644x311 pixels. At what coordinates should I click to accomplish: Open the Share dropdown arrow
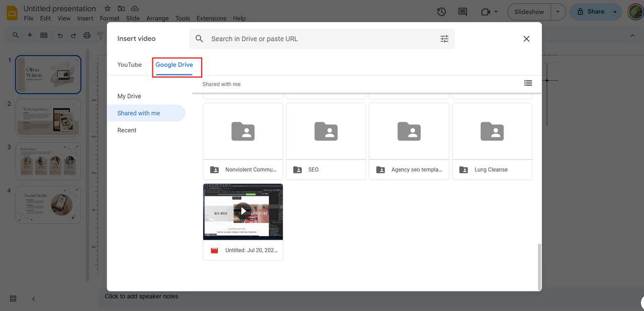[x=615, y=12]
